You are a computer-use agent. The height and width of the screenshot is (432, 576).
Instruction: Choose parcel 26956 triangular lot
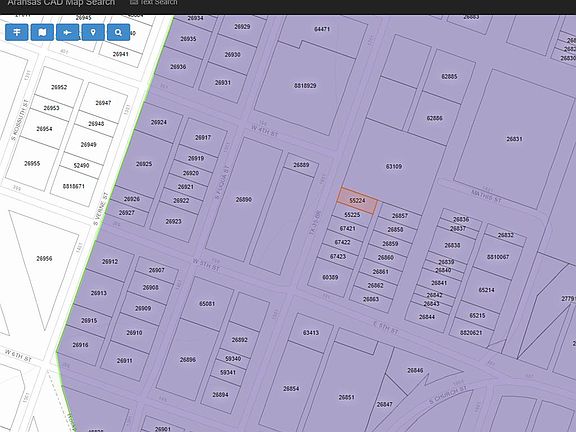pyautogui.click(x=44, y=258)
